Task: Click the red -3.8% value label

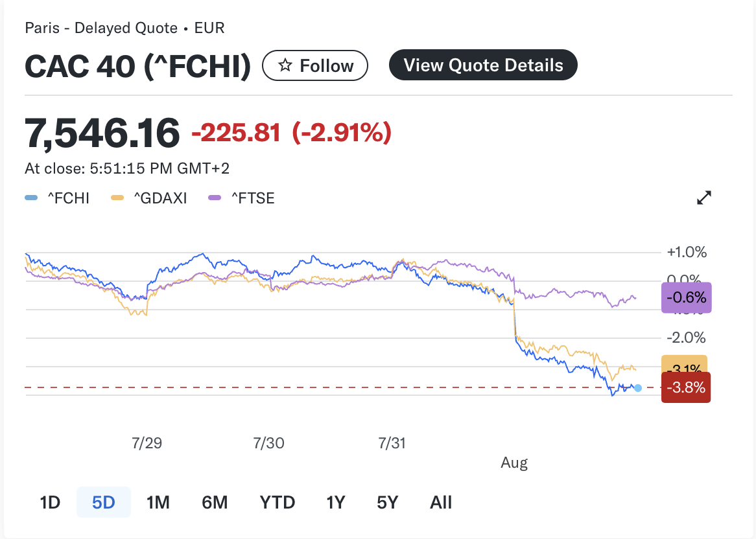Action: [x=686, y=387]
